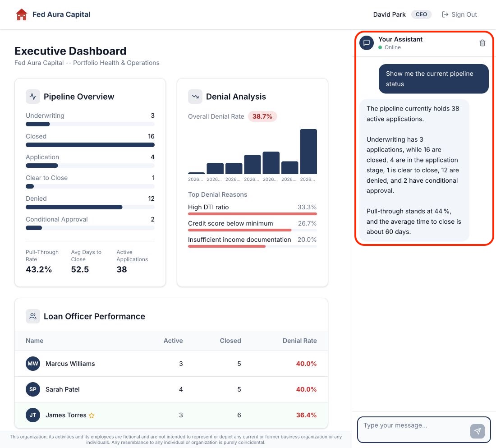Image resolution: width=496 pixels, height=448 pixels.
Task: Click the Closed column header in table
Action: tap(230, 341)
